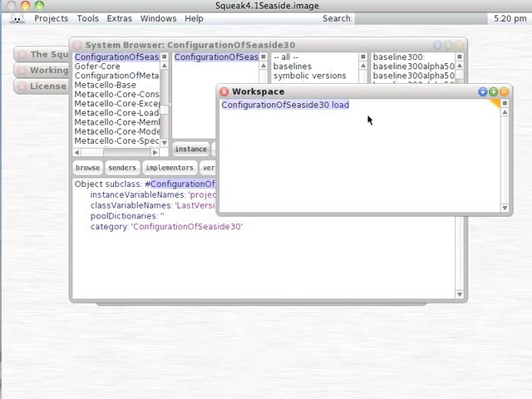Switch to instance side button
This screenshot has height=399, width=532.
(190, 149)
